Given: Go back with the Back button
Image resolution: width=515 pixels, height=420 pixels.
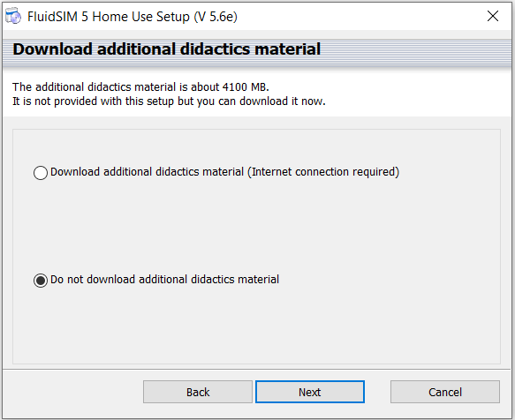Looking at the screenshot, I should pos(198,392).
